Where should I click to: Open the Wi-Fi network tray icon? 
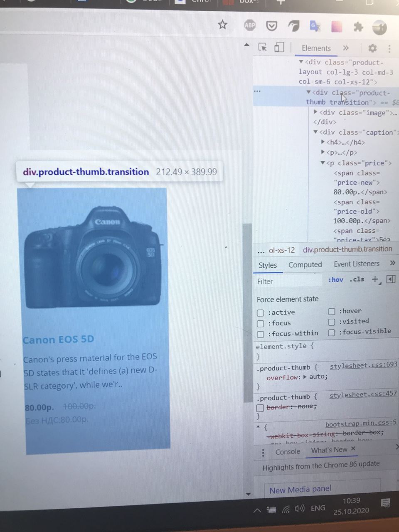pyautogui.click(x=286, y=509)
